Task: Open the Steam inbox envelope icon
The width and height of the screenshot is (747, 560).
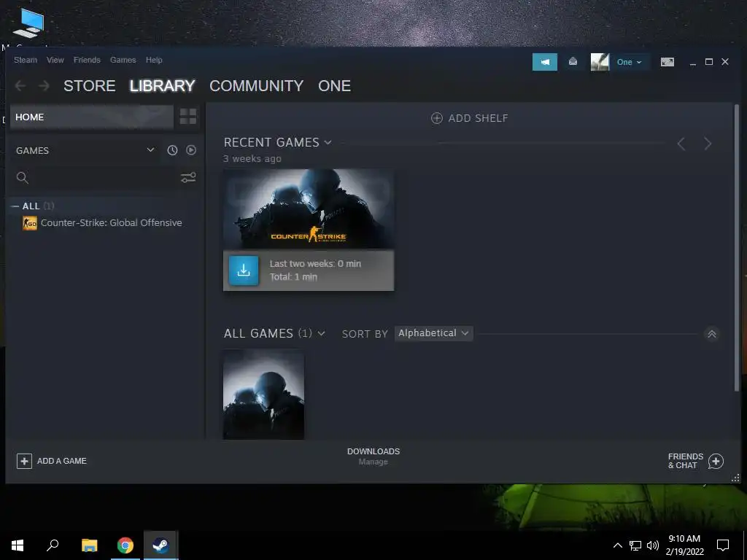Action: (x=573, y=61)
